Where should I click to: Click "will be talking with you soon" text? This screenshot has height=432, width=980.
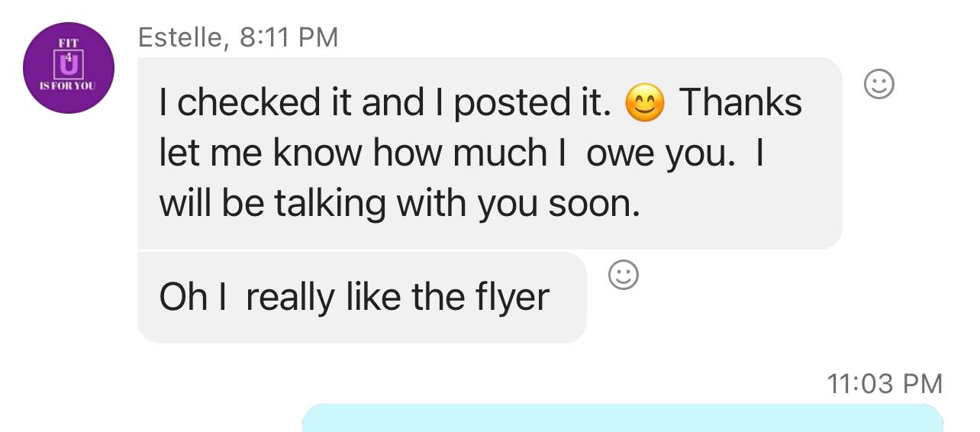pyautogui.click(x=398, y=205)
